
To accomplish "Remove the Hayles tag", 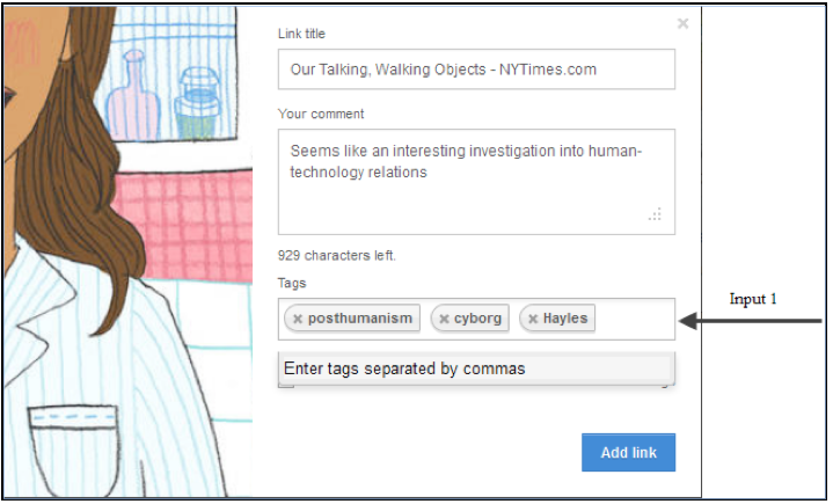I will [533, 319].
